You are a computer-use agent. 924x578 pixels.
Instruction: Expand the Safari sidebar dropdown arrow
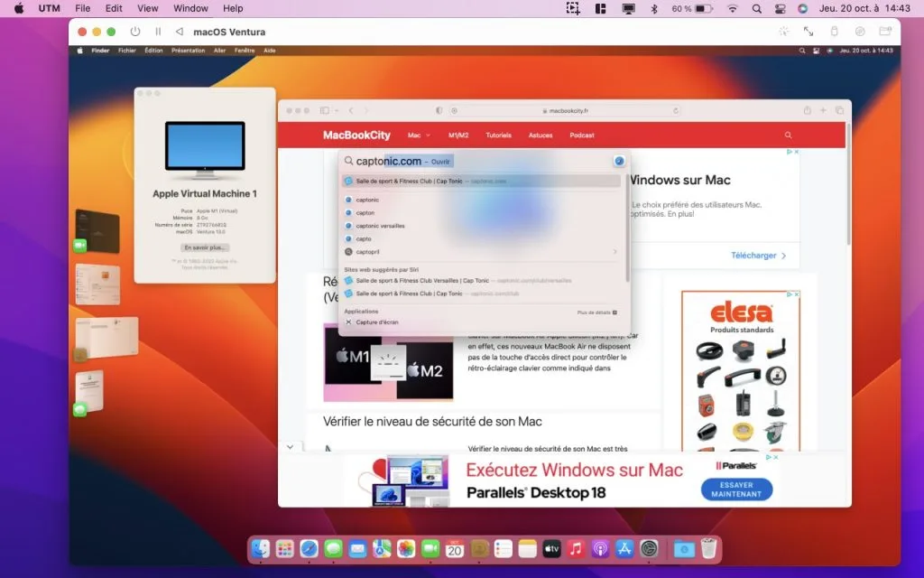(337, 110)
